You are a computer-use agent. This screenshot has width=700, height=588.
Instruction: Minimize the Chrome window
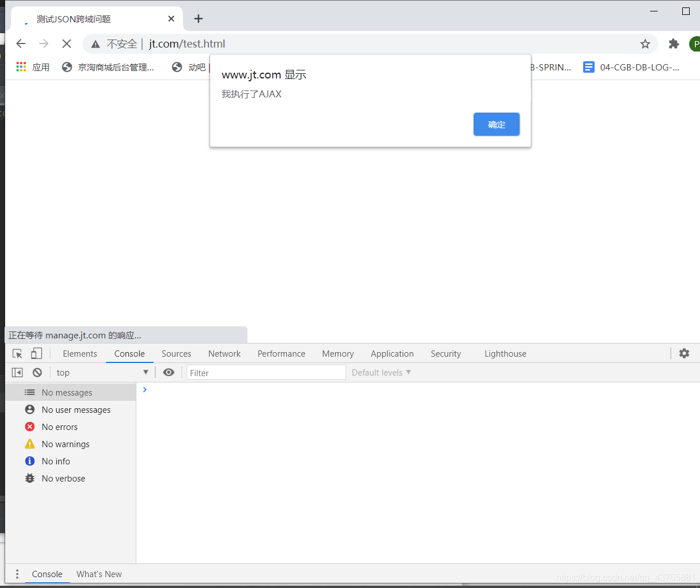[x=654, y=11]
